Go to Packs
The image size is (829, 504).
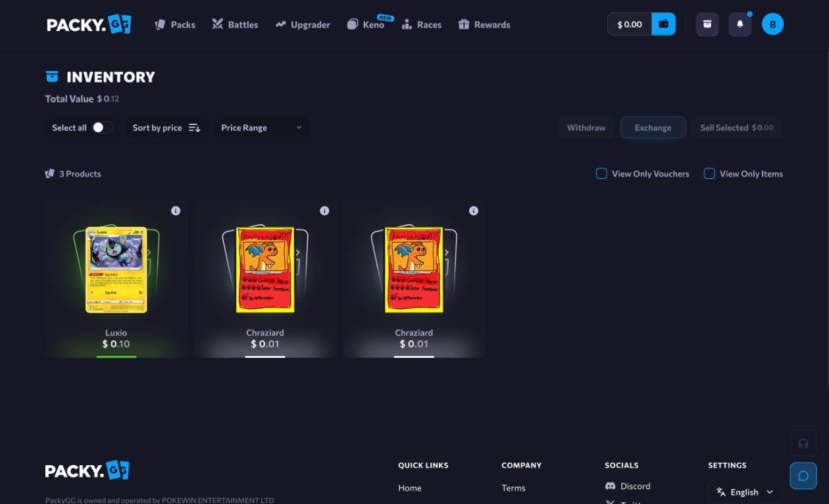click(175, 24)
